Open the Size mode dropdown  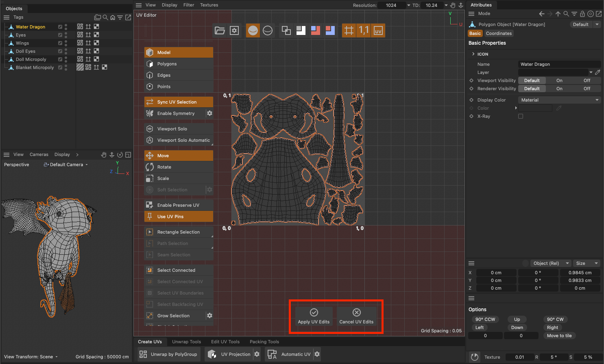tap(587, 263)
